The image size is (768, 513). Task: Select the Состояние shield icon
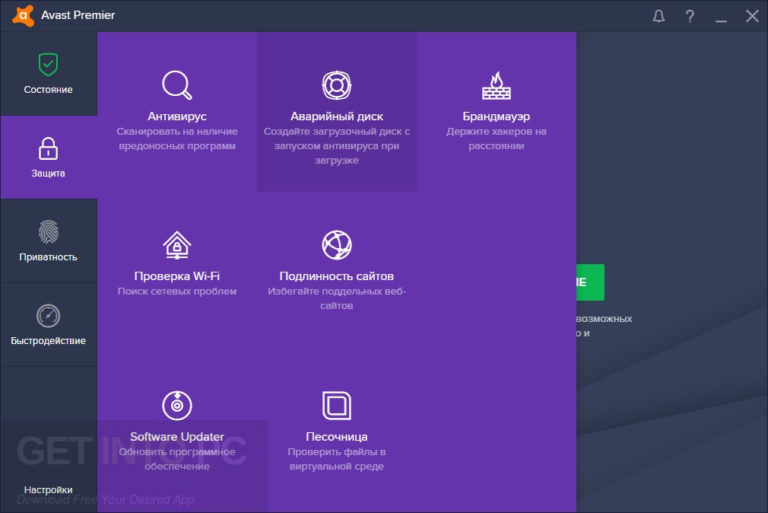[48, 64]
